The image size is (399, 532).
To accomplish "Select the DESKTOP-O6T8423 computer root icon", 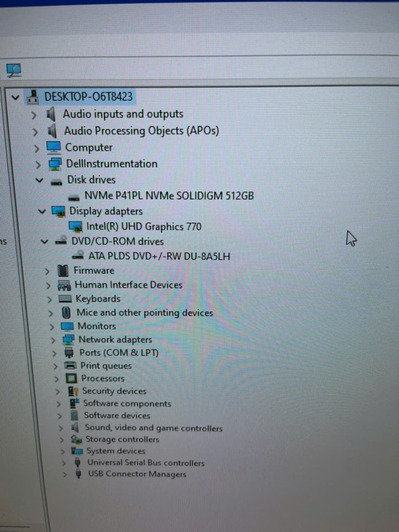I will tap(33, 97).
